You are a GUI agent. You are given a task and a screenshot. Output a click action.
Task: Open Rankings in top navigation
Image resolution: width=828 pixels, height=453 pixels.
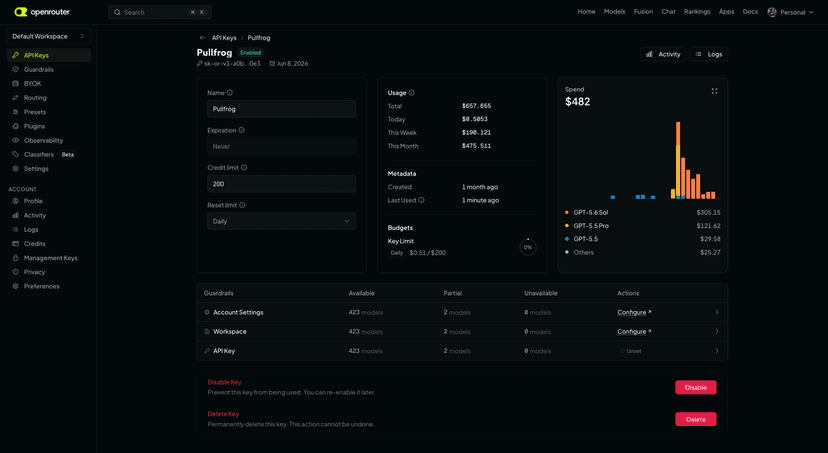point(697,12)
